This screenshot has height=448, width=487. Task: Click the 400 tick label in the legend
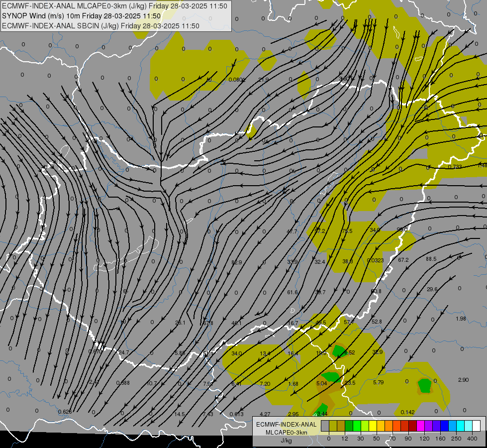(472, 439)
